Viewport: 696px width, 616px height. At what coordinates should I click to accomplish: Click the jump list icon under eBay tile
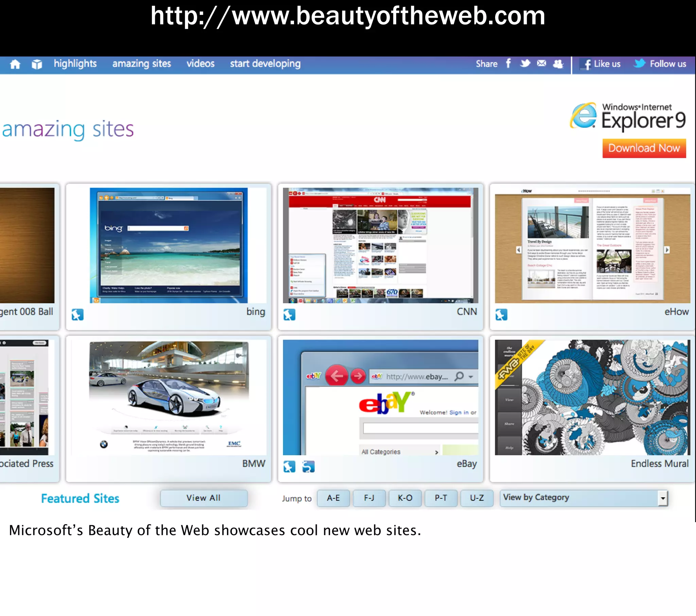(x=309, y=466)
